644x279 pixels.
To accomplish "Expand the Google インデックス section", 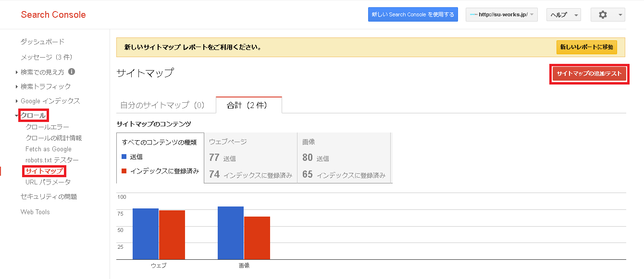I will (x=50, y=101).
